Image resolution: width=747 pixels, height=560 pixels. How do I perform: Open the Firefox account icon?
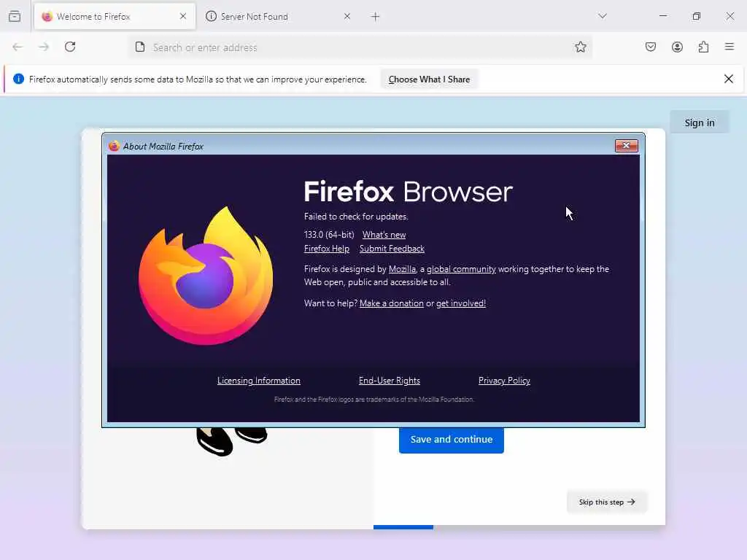coord(677,47)
